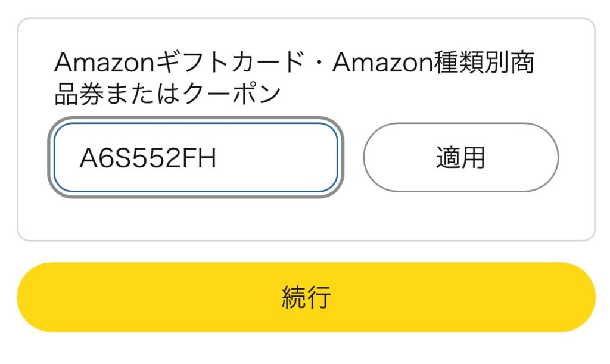Place cursor after the text A6S552FH

pos(218,158)
